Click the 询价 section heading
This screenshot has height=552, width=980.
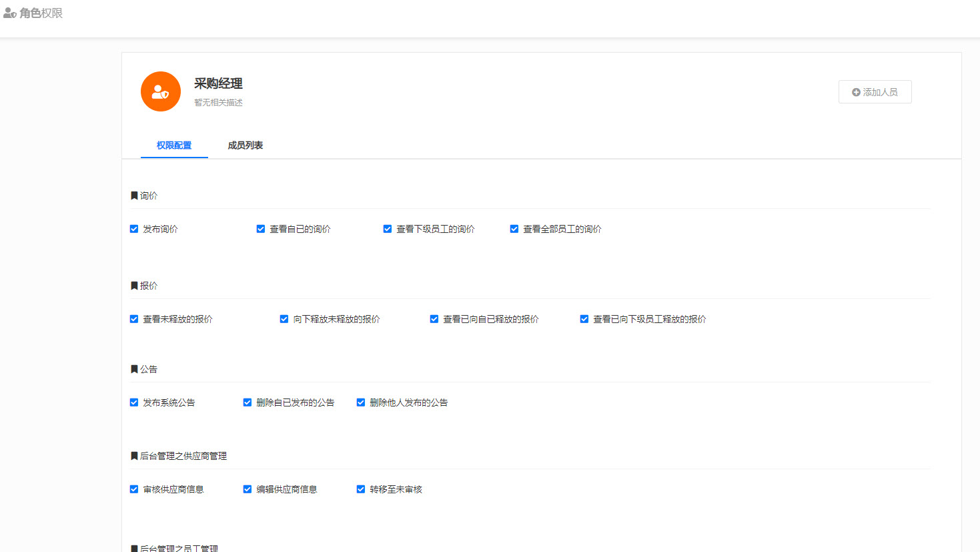pos(149,196)
